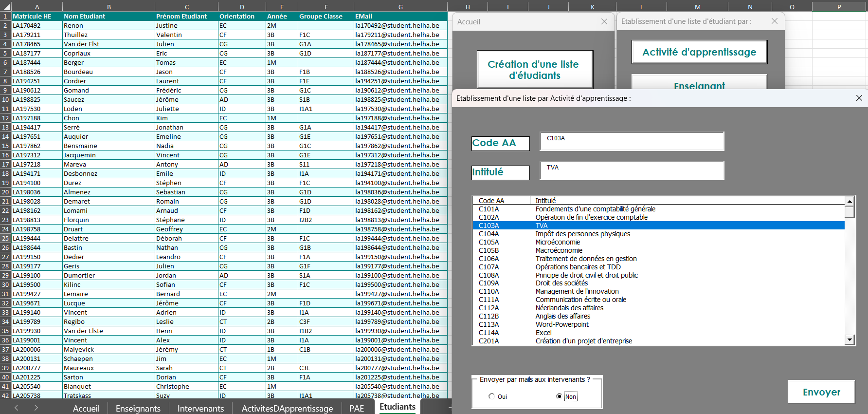Click the previous sheet navigation arrow
Screen dimensions: 868x414
[x=17, y=408]
